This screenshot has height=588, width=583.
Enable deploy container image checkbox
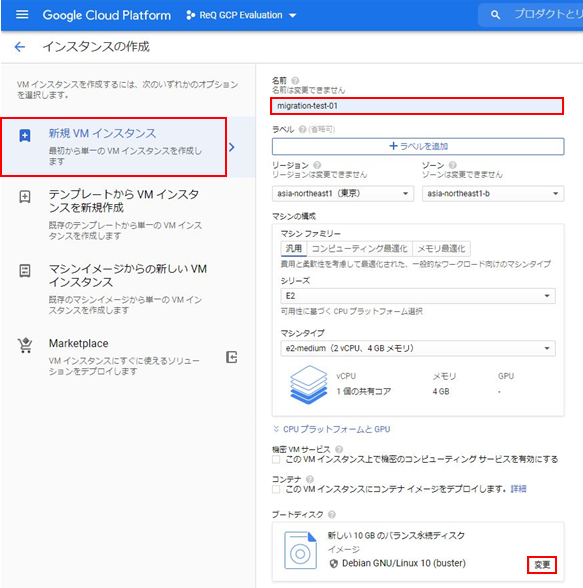[x=276, y=489]
